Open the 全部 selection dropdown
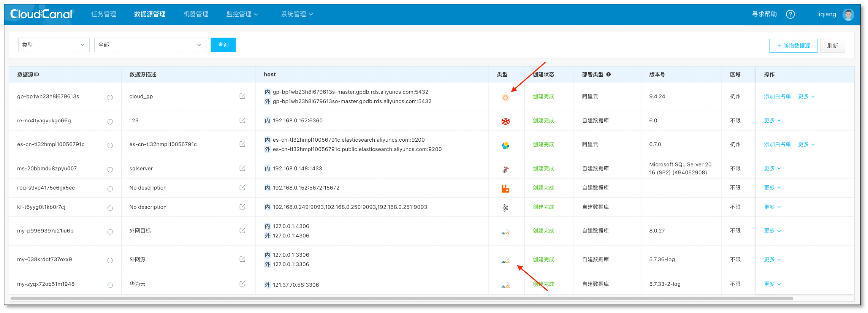Viewport: 868px width, 313px height. point(150,45)
